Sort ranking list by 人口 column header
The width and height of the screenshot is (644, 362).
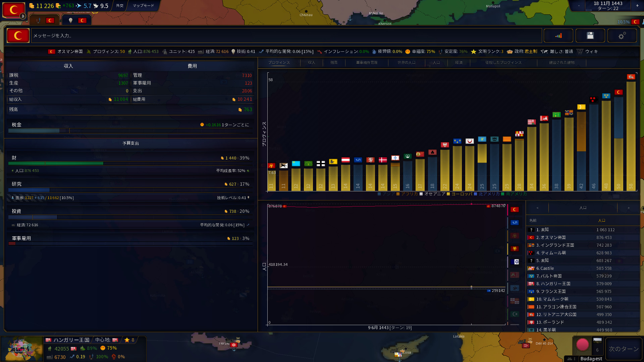601,221
